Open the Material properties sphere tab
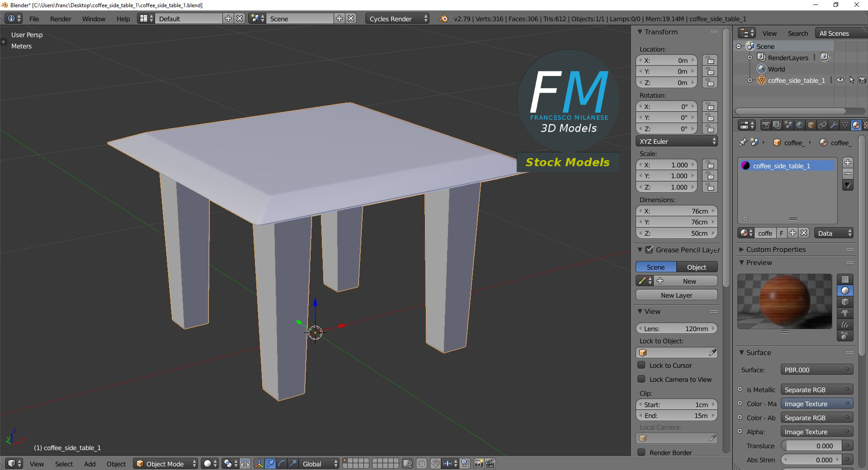The height and width of the screenshot is (470, 868). coord(856,125)
